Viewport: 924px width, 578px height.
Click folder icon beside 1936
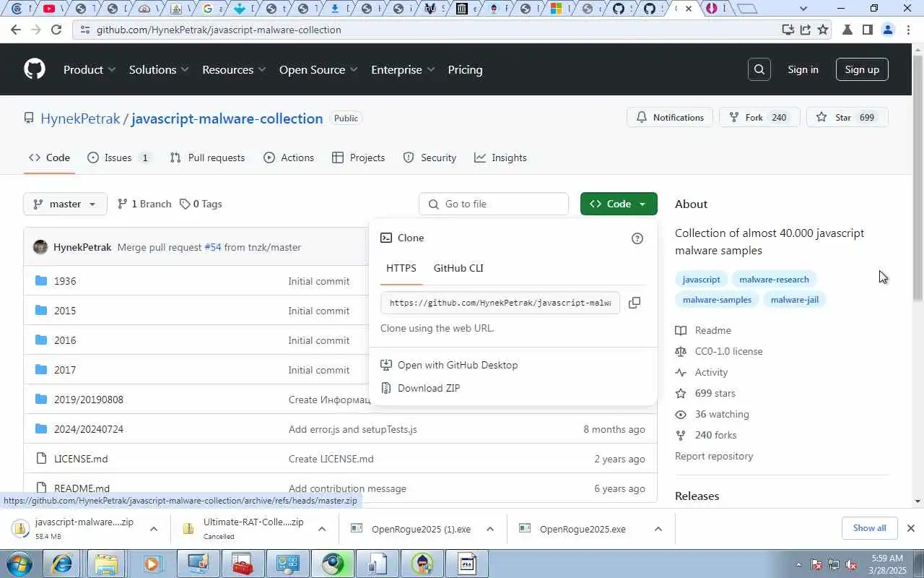(x=41, y=281)
